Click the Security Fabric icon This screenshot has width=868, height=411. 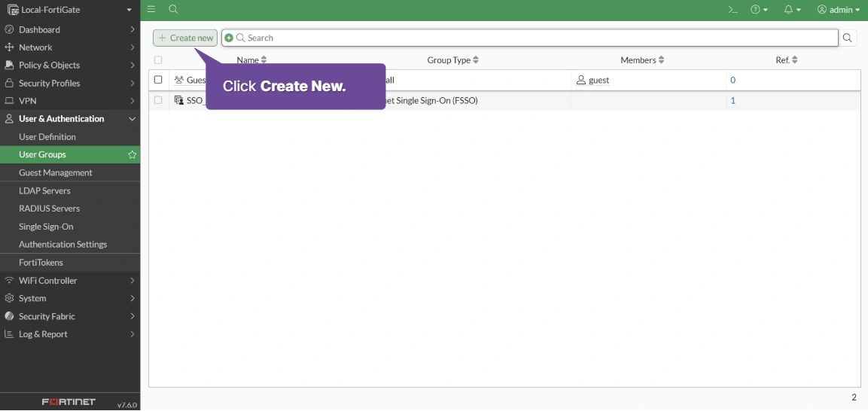pos(9,316)
